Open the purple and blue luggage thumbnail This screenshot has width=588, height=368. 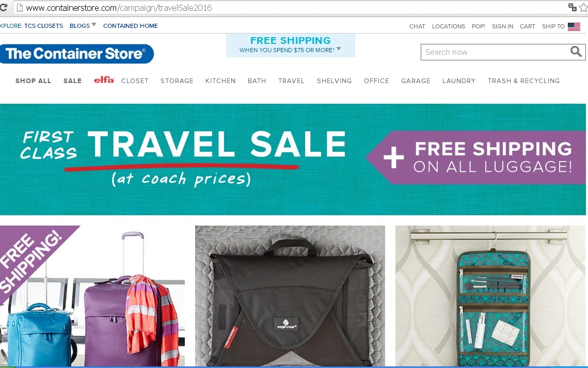(x=92, y=296)
